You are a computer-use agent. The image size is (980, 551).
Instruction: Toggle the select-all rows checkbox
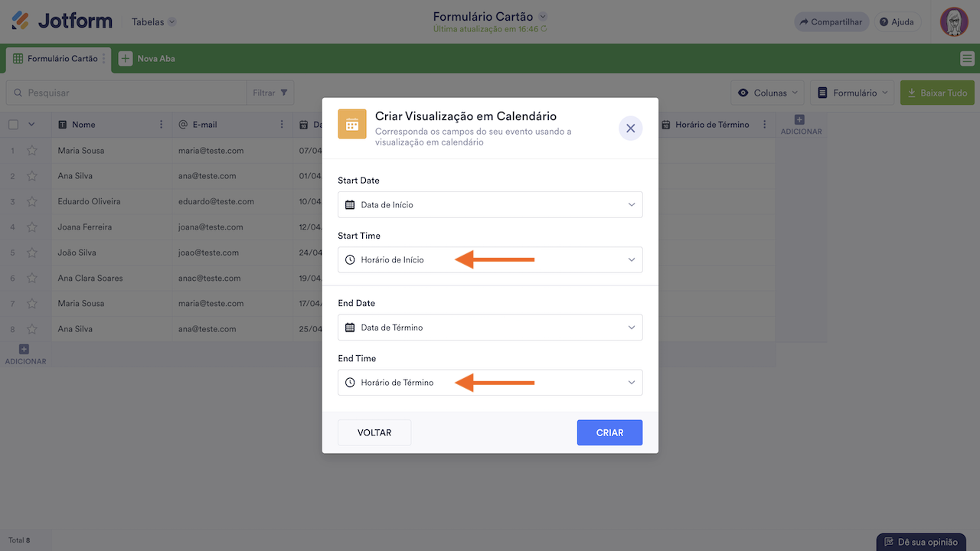[14, 125]
